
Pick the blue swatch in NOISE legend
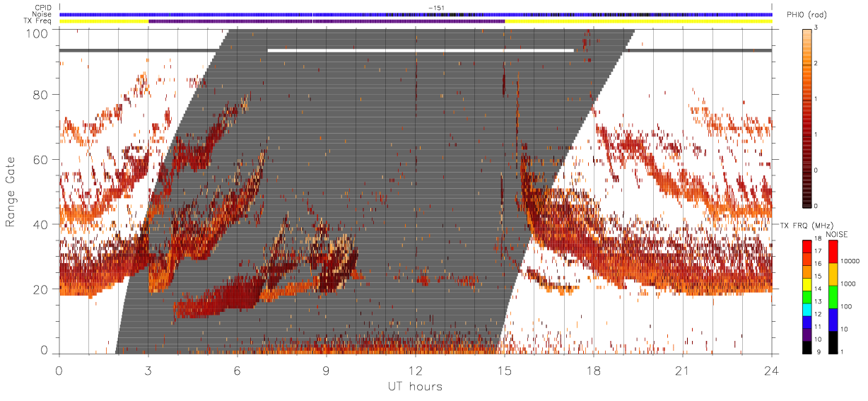pyautogui.click(x=833, y=320)
